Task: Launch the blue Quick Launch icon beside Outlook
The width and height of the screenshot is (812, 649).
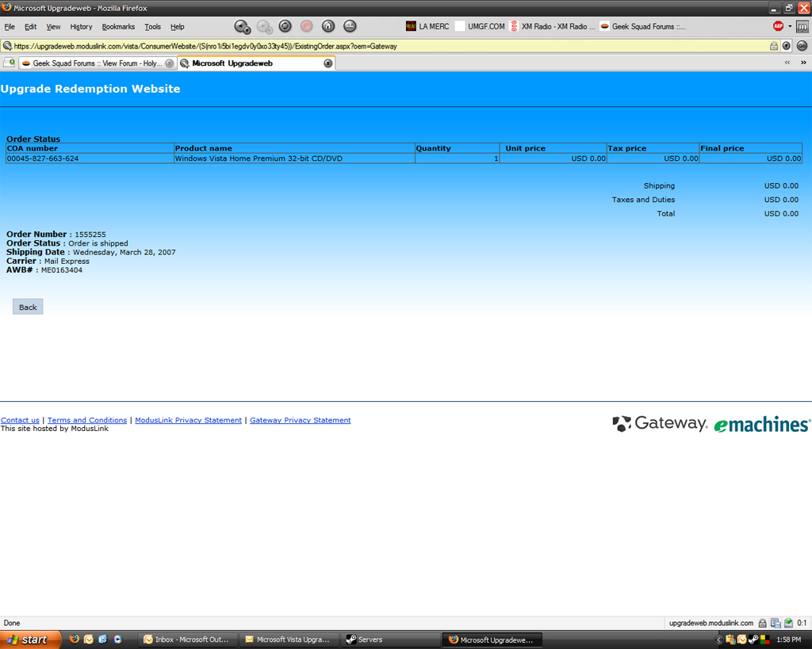Action: pos(102,639)
